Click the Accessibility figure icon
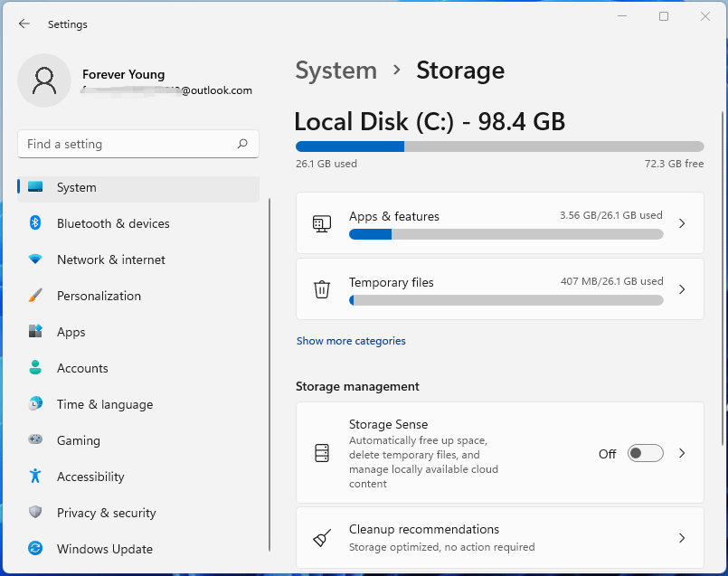 coord(35,477)
